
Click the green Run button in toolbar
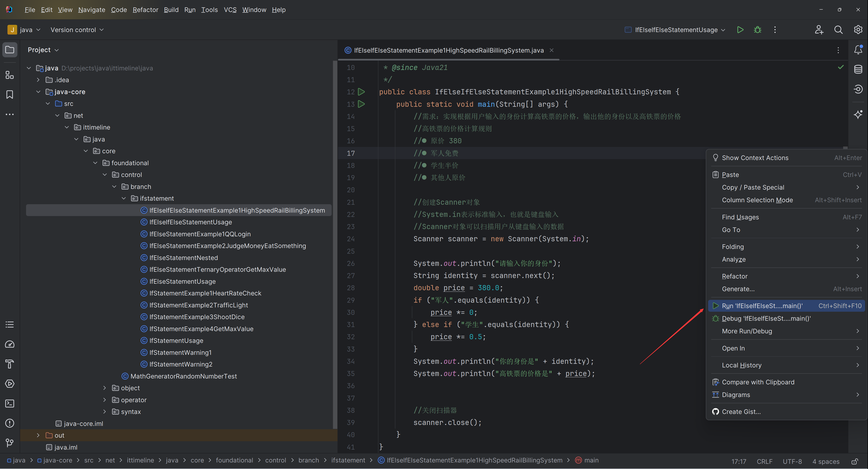tap(740, 30)
